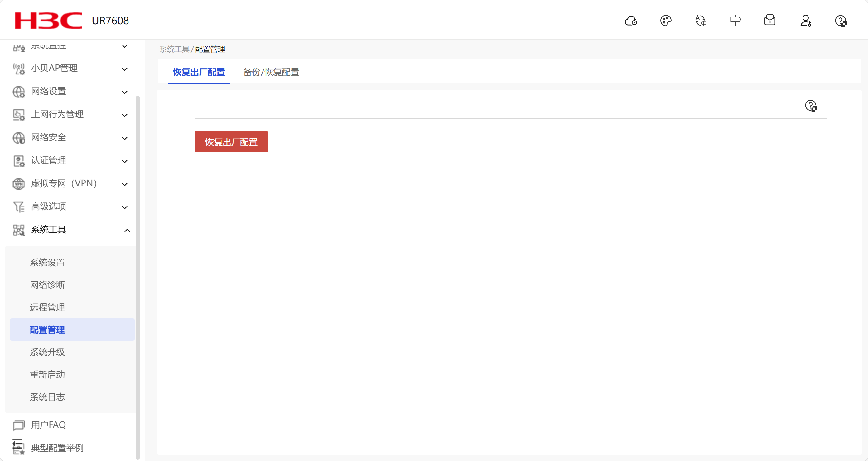The image size is (868, 461).
Task: Click the 系统工具 breadcrumb link
Action: coord(174,49)
